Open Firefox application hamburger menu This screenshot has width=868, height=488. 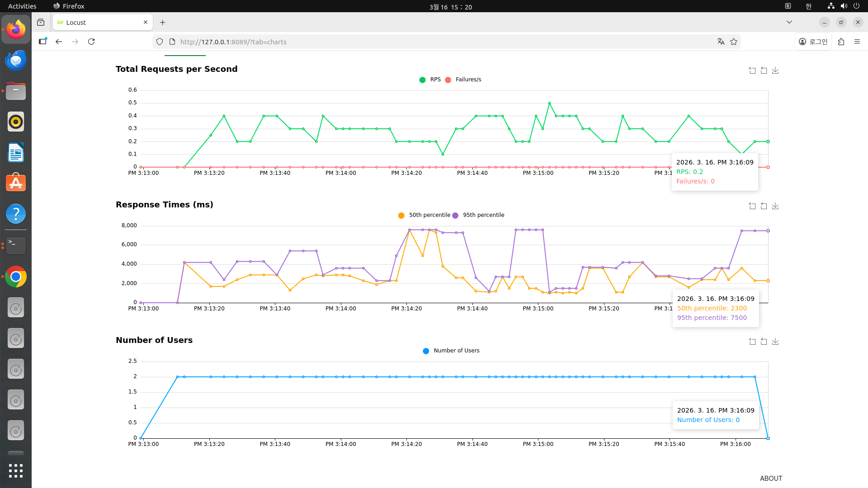point(857,42)
